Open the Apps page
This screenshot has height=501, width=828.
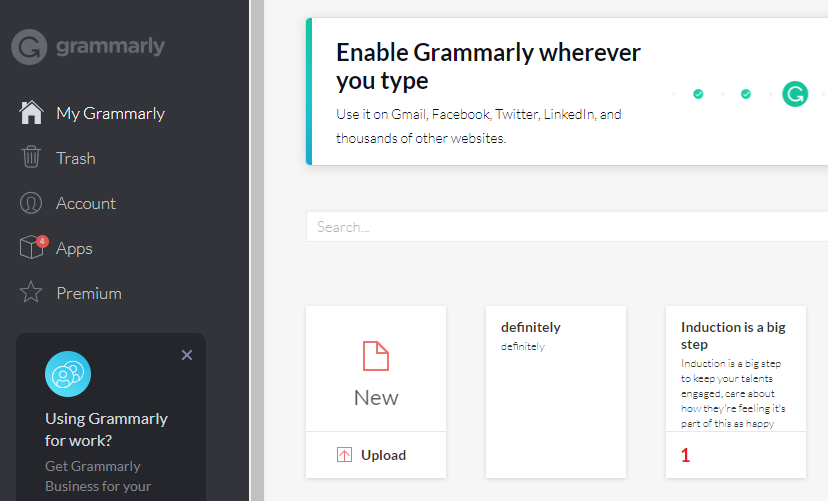(74, 249)
